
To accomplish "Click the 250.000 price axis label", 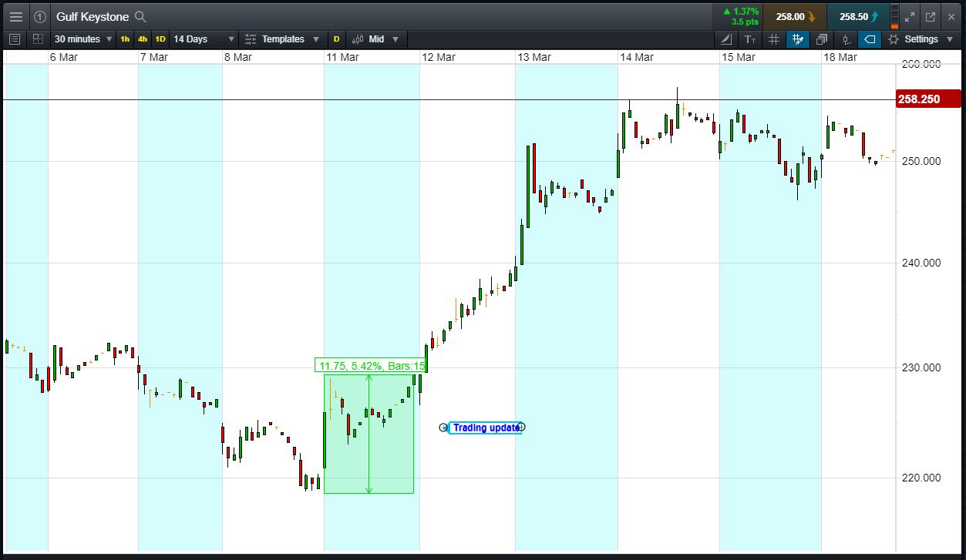I will click(921, 161).
